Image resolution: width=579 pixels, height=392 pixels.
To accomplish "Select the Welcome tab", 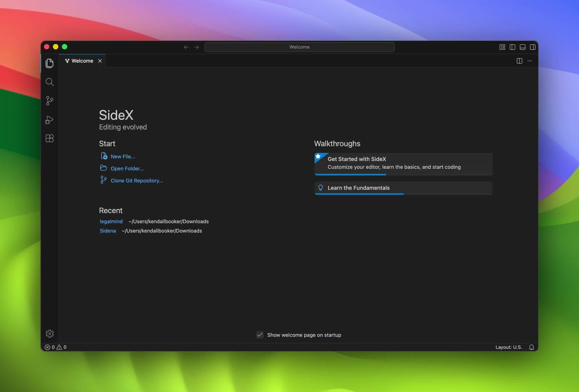I will (82, 61).
